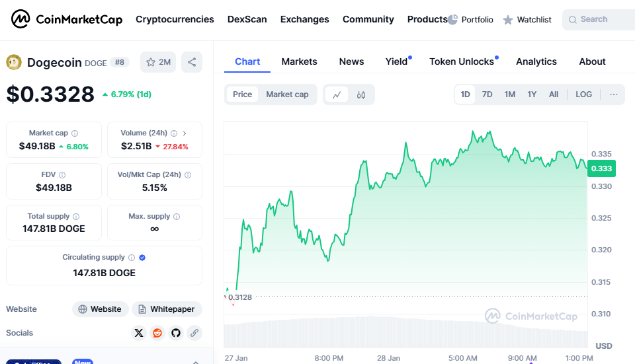635x364 pixels.
Task: Switch to candlestick chart icon
Action: point(361,94)
